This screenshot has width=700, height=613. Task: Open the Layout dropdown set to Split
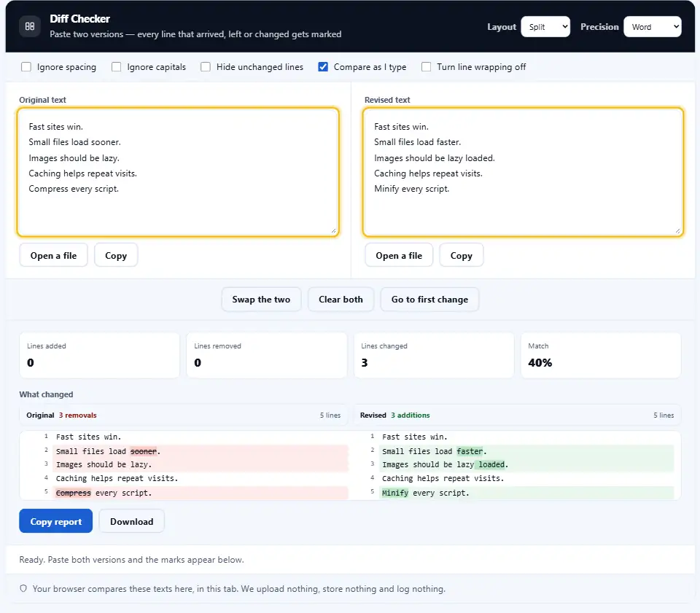point(545,27)
